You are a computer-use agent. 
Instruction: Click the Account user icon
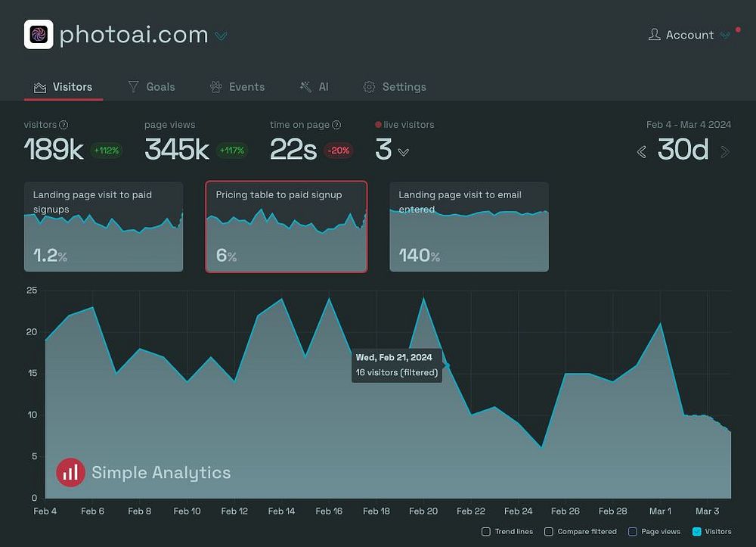(654, 34)
